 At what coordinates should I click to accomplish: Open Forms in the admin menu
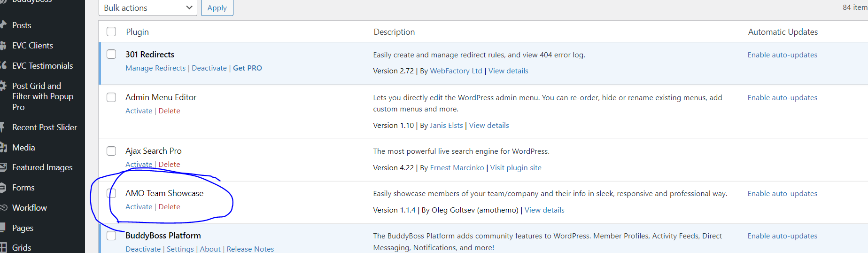click(x=23, y=188)
